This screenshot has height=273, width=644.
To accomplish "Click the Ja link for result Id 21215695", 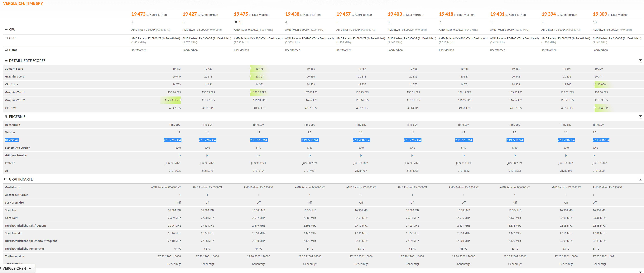I will tap(180, 156).
